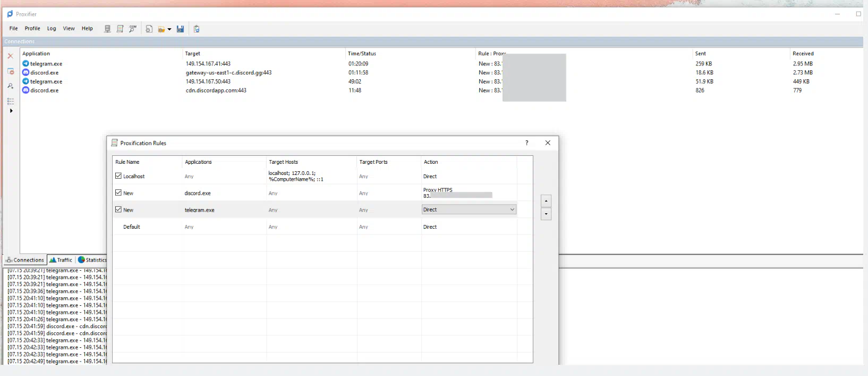The height and width of the screenshot is (376, 868).
Task: Click the red X icon in Connections sidebar
Action: pos(11,56)
